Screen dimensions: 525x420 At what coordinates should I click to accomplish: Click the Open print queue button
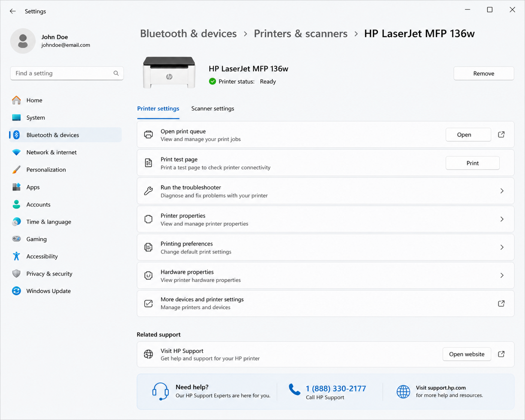pos(468,135)
